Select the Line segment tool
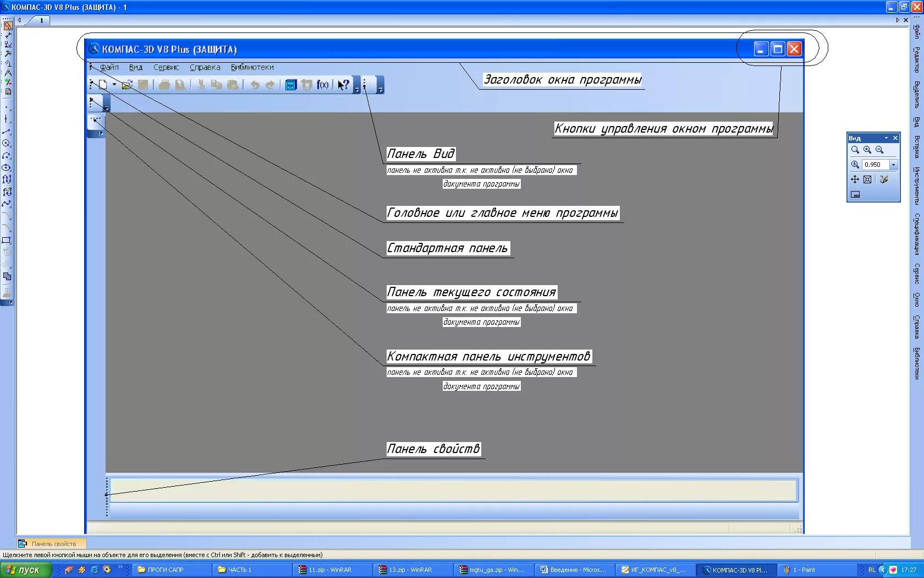Image resolution: width=924 pixels, height=578 pixels. (x=7, y=131)
